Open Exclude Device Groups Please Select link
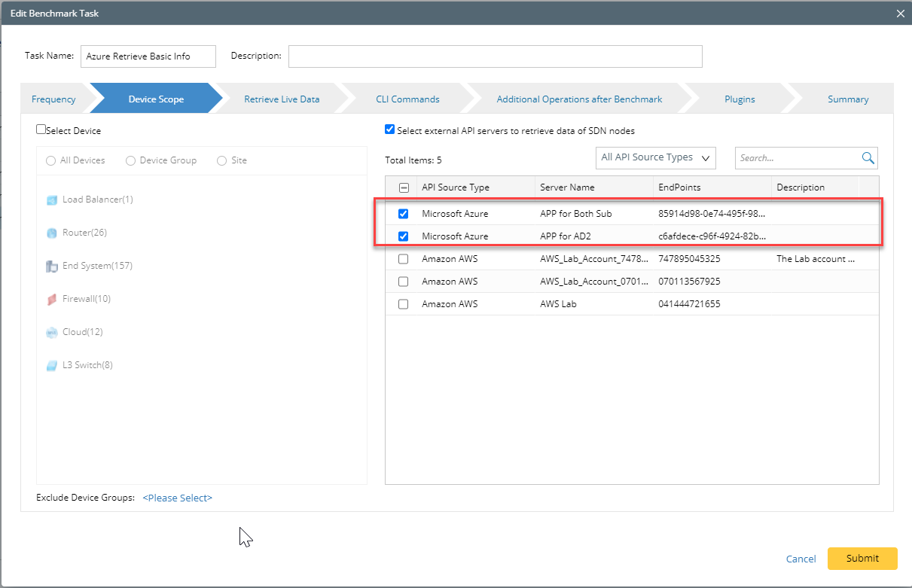The image size is (912, 588). [x=178, y=498]
